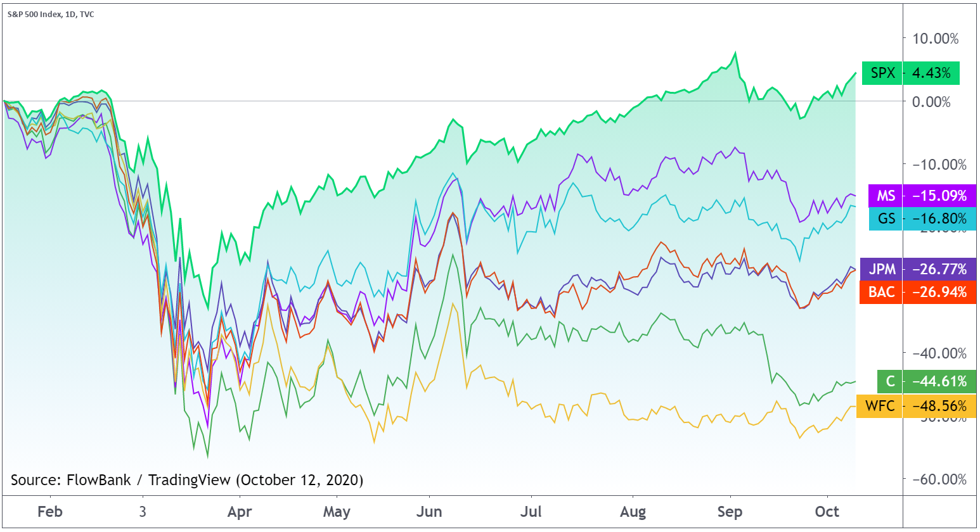Click the S&P 500 Index chart title
Screen dimensions: 980x532
[x=51, y=14]
